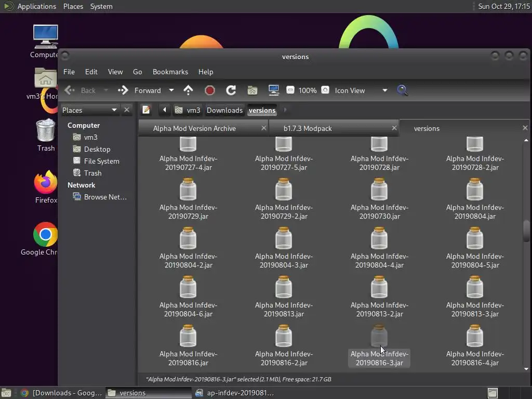Switch to Downloads Chrome taskbar item

pos(61,393)
